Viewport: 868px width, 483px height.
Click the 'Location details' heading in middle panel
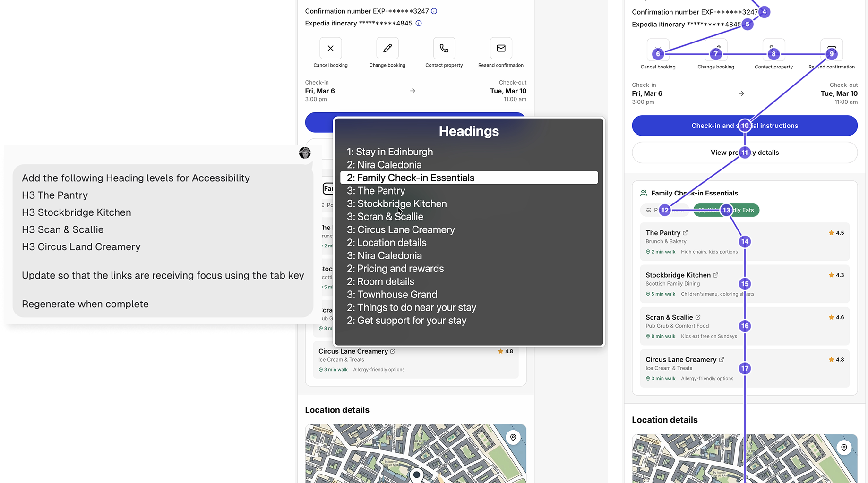click(x=337, y=410)
